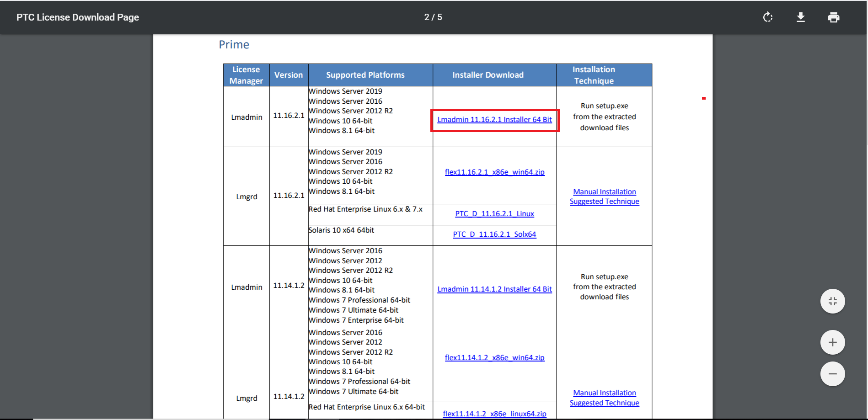Click the fit to page button

[x=833, y=301]
